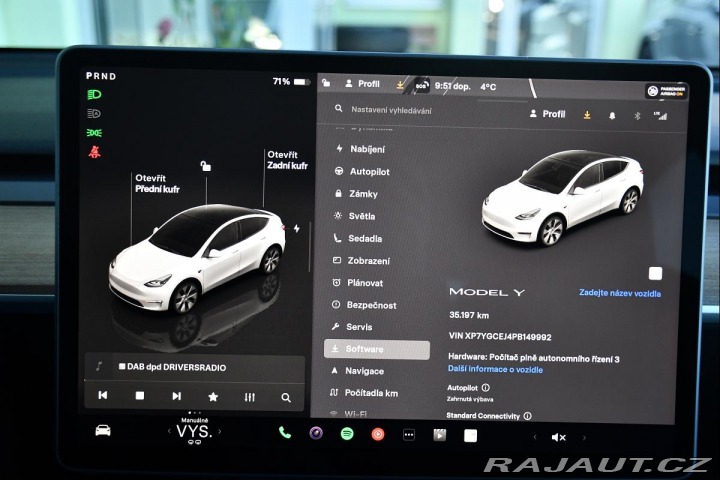This screenshot has width=720, height=480.
Task: Click the lock icon in top status bar
Action: coord(326,83)
